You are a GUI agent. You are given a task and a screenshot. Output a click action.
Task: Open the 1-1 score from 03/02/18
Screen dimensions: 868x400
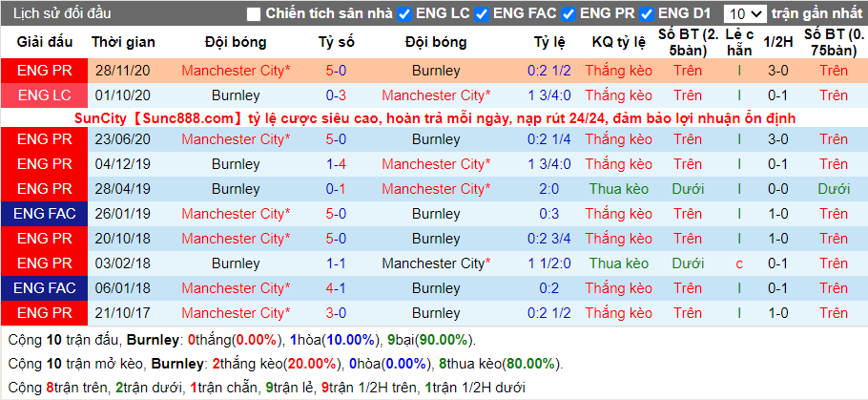pyautogui.click(x=336, y=263)
